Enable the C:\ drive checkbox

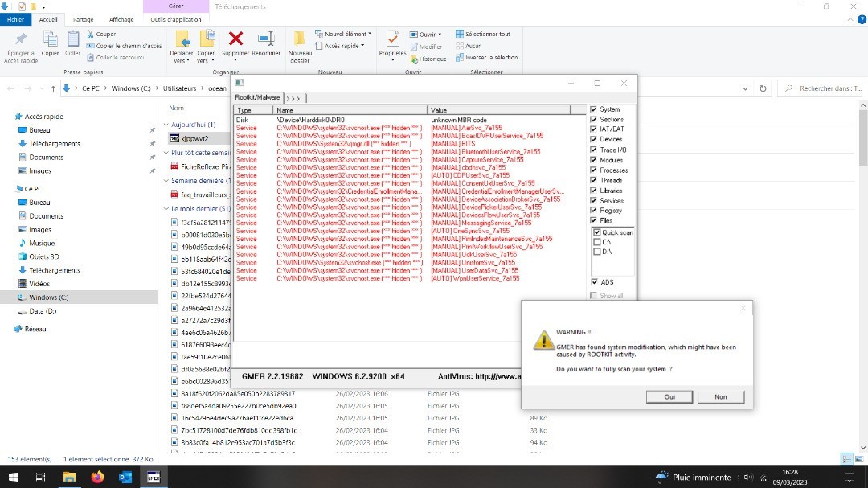pyautogui.click(x=596, y=242)
